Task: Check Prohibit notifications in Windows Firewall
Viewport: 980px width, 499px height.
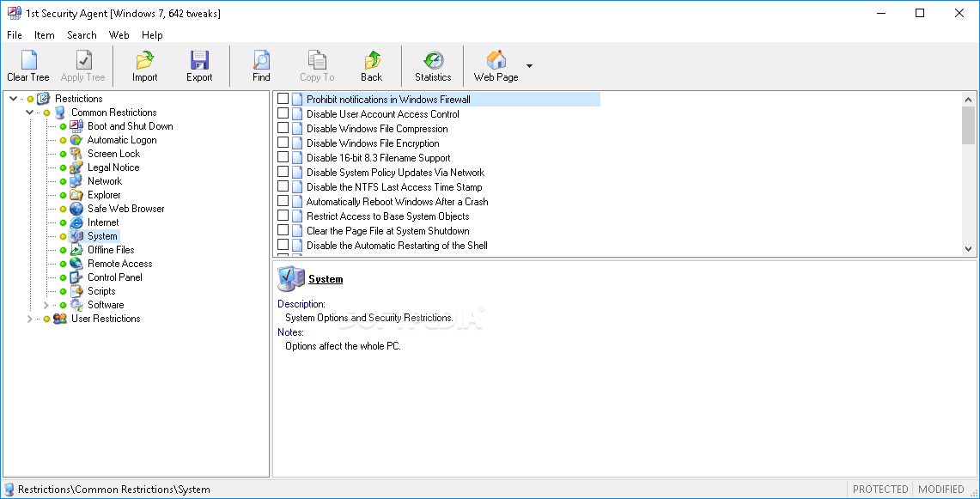Action: click(283, 99)
